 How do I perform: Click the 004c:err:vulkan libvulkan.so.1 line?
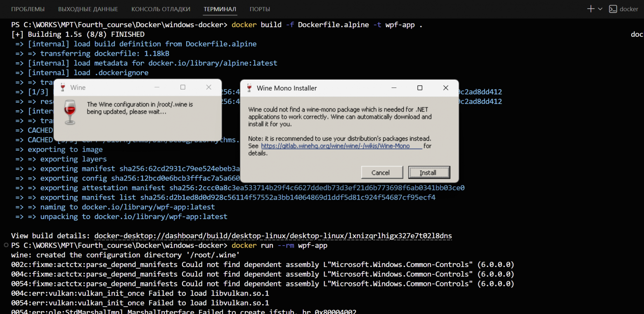(x=140, y=293)
